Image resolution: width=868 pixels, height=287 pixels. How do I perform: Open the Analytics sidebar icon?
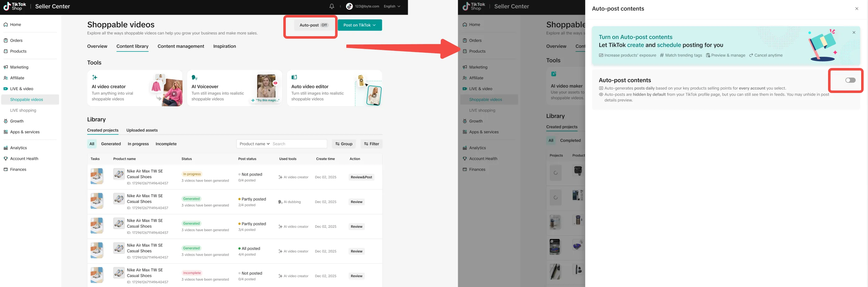point(6,148)
